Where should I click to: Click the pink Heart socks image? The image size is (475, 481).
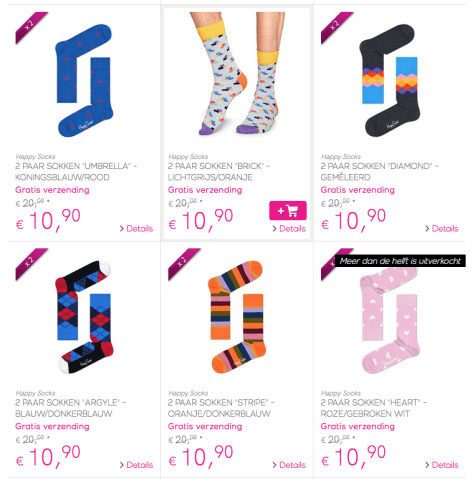(x=390, y=320)
